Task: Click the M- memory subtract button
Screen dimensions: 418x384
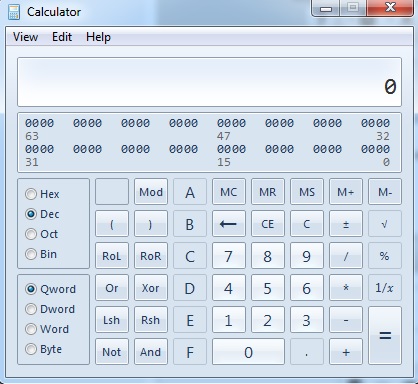Action: click(x=385, y=192)
